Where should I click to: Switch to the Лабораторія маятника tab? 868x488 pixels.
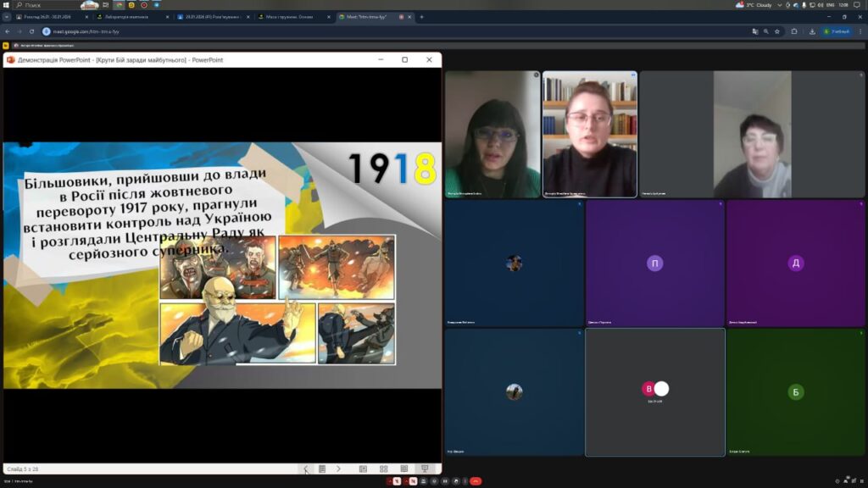point(131,17)
